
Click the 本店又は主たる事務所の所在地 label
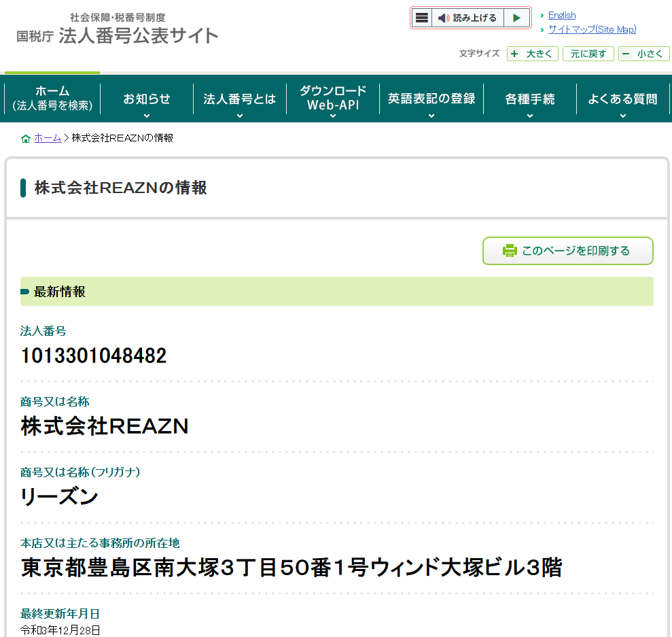point(100,543)
